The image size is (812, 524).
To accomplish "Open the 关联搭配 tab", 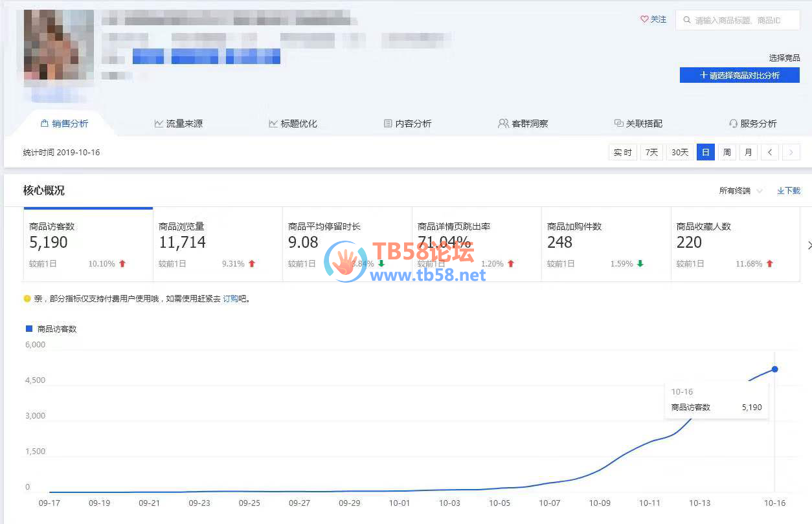I will (638, 124).
